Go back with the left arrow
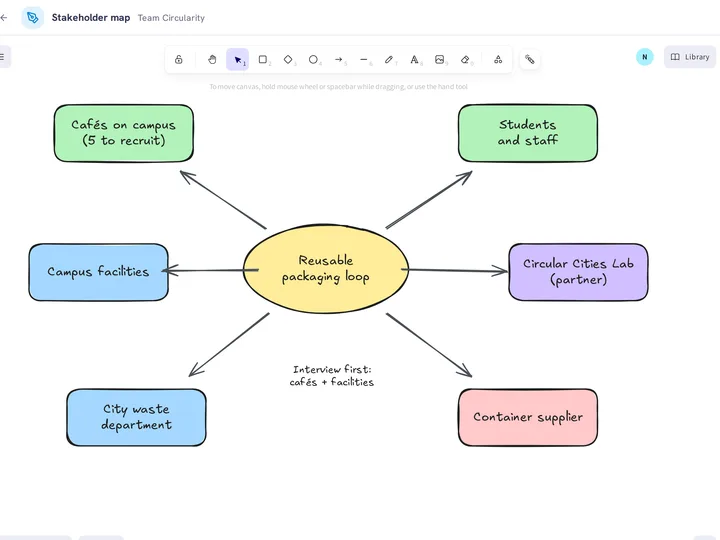Viewport: 720px width, 540px height. (4, 17)
